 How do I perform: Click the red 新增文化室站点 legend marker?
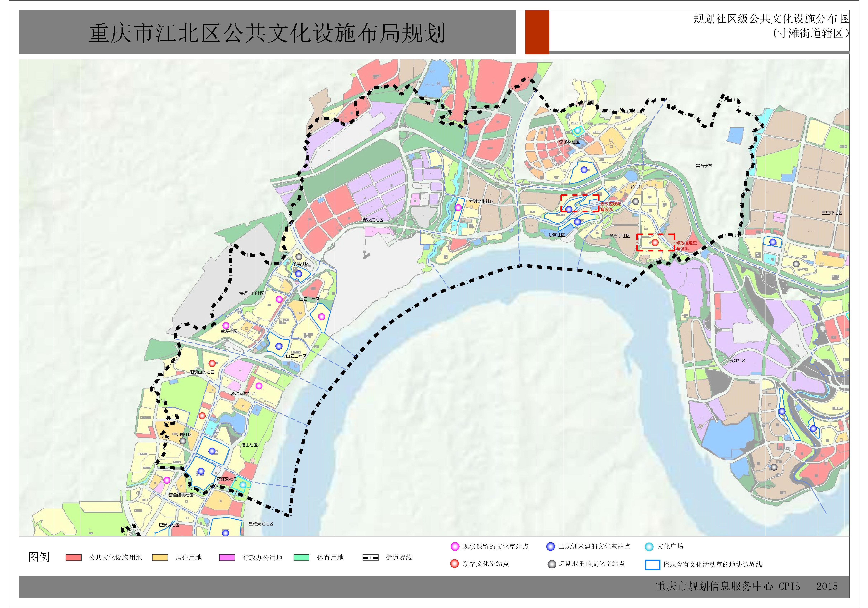[455, 564]
